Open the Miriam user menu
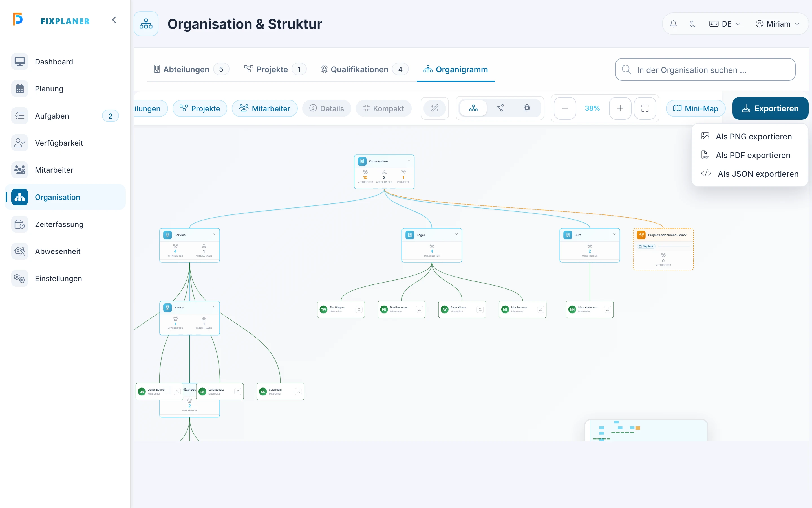The width and height of the screenshot is (812, 508). pos(777,24)
